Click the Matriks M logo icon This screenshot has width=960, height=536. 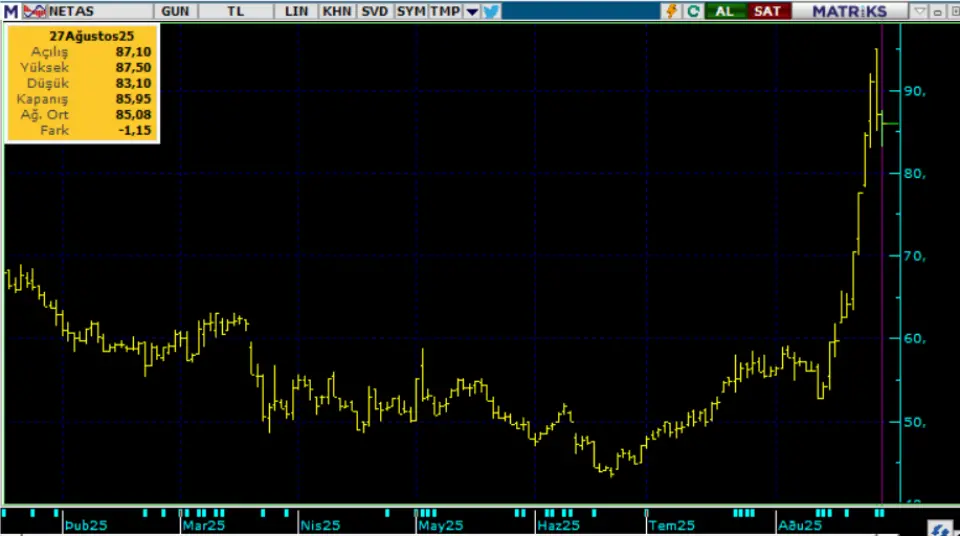coord(11,11)
